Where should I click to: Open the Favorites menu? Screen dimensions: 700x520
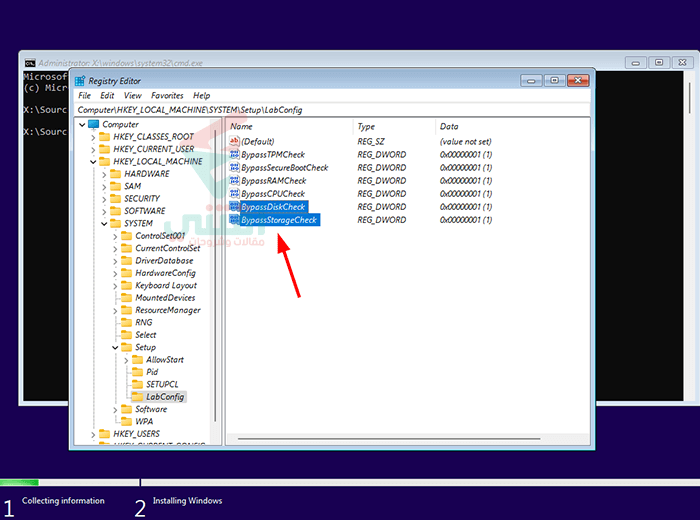167,96
